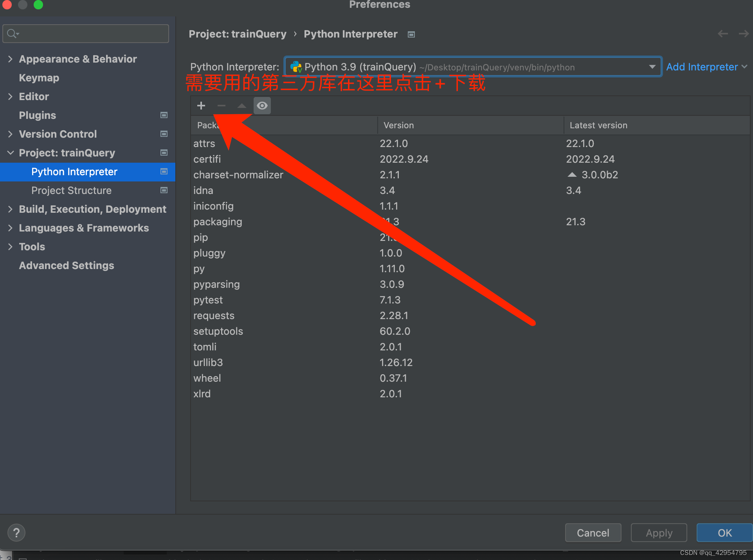Viewport: 753px width, 560px height.
Task: Click the upgrade package arrow icon
Action: (x=242, y=106)
